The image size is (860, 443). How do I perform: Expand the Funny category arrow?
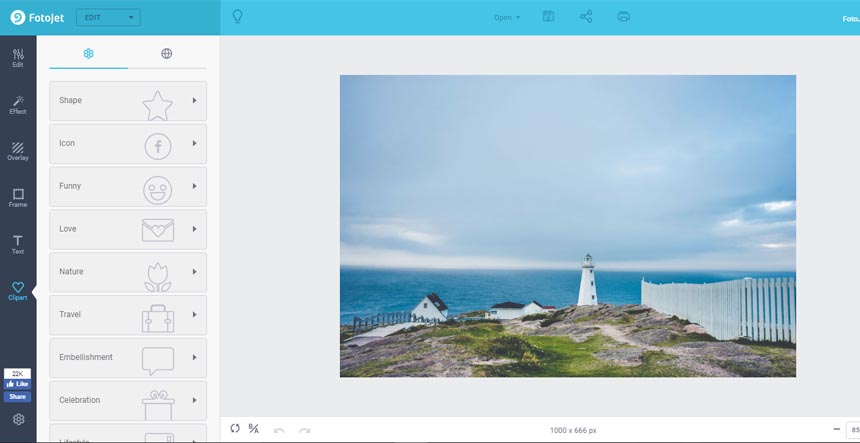tap(194, 186)
